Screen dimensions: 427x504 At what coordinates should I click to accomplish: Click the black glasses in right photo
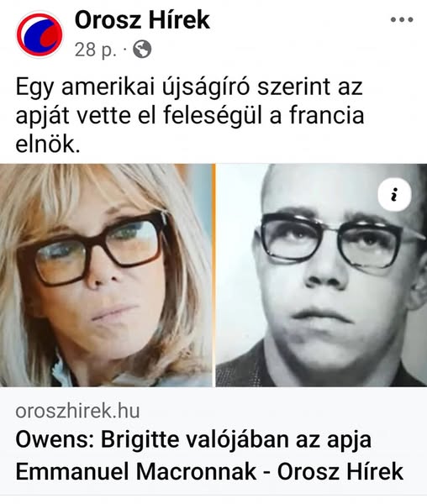[340, 239]
